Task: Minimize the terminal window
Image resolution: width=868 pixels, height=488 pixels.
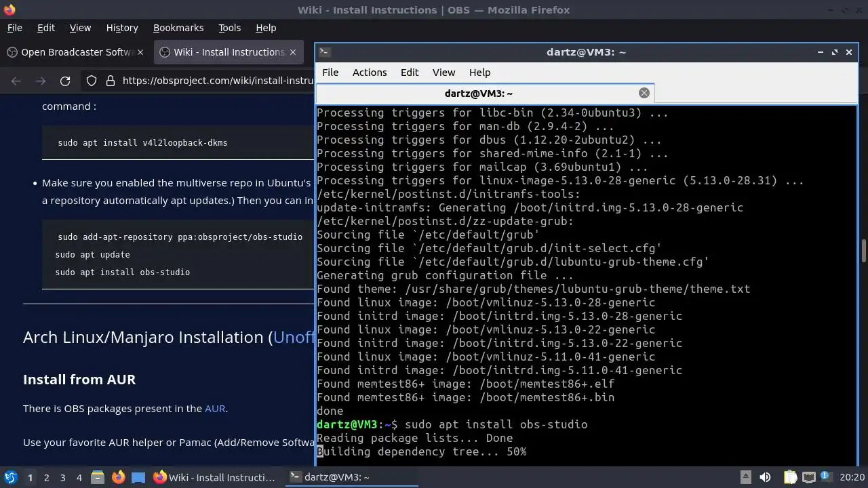Action: coord(821,52)
